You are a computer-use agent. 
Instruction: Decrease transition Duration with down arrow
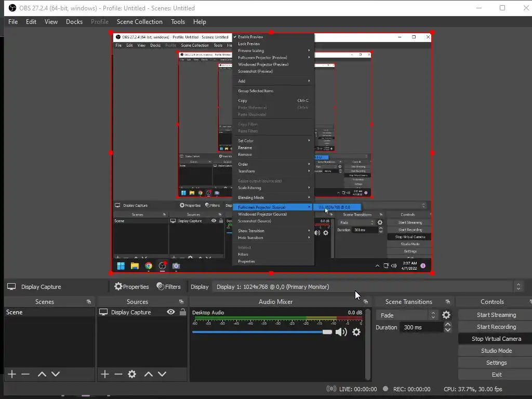448,330
